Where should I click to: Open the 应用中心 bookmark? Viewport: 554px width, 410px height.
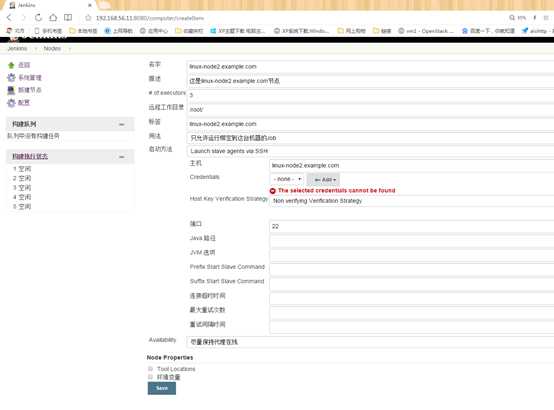point(154,31)
